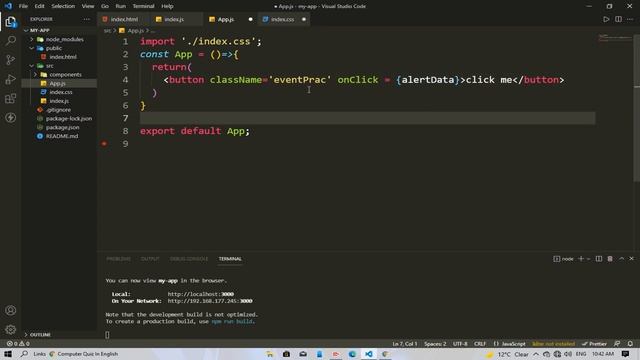Collapse the public folder
Viewport: 640px width, 360px height.
click(32, 48)
